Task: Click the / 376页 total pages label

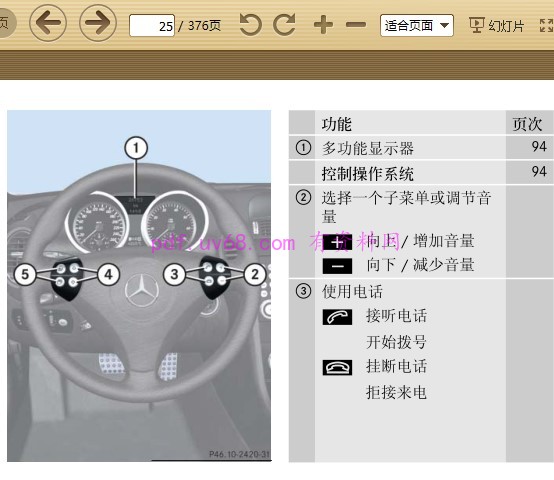Action: pyautogui.click(x=200, y=25)
